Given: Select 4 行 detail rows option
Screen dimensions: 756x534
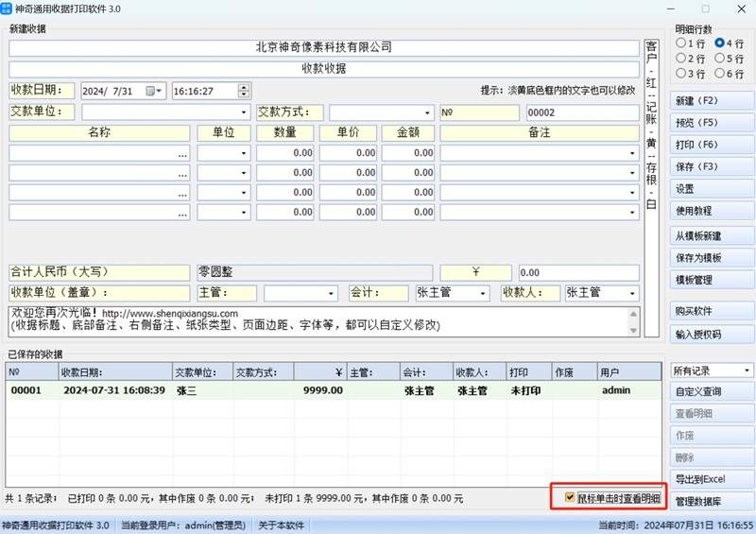Looking at the screenshot, I should 719,43.
